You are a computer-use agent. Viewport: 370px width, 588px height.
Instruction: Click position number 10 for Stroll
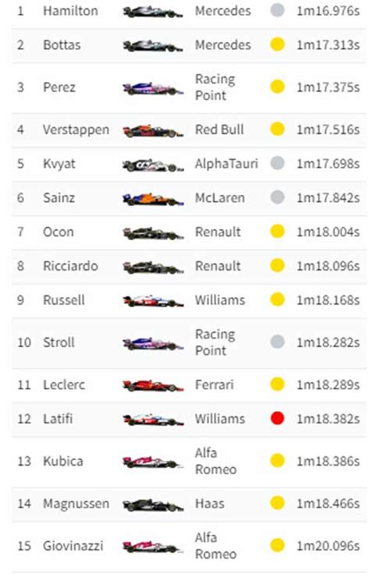[x=24, y=342]
